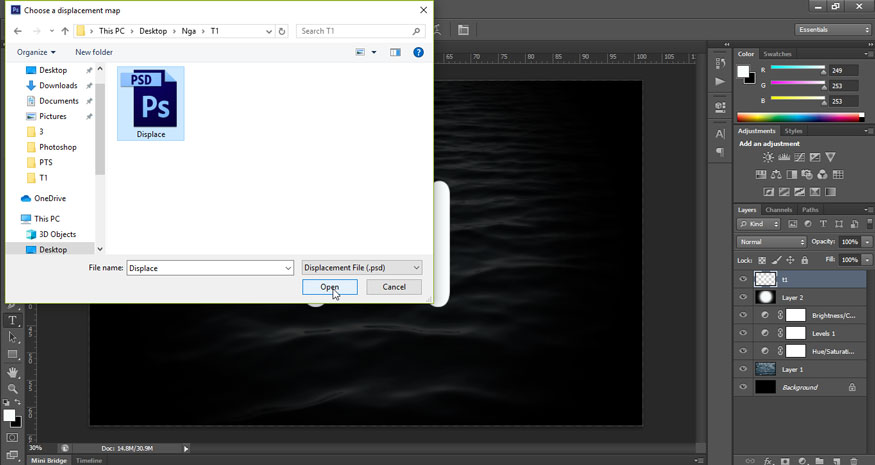Image resolution: width=875 pixels, height=465 pixels.
Task: Switch to the Channels tab
Action: [778, 210]
